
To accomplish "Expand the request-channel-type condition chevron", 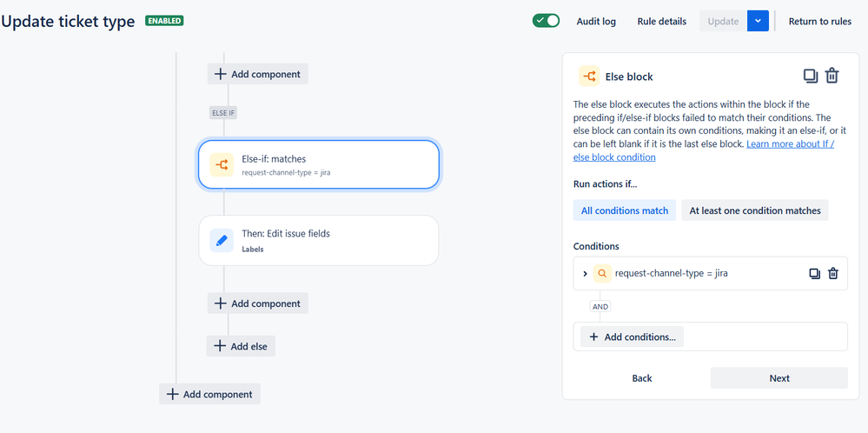I will (585, 274).
